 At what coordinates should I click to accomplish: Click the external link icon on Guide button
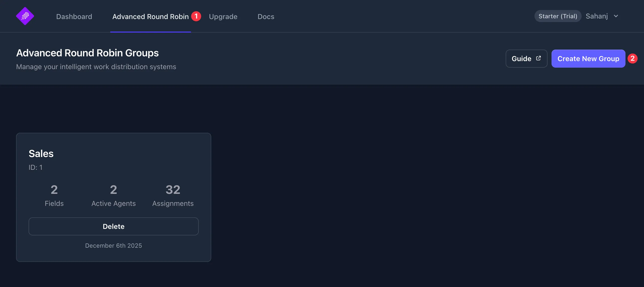[x=539, y=58]
